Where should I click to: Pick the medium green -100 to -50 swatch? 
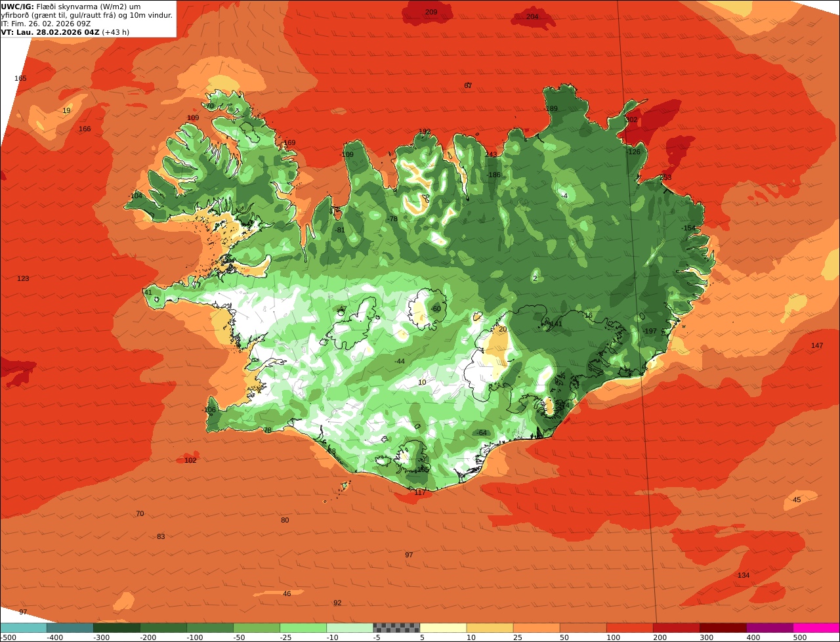(x=210, y=628)
